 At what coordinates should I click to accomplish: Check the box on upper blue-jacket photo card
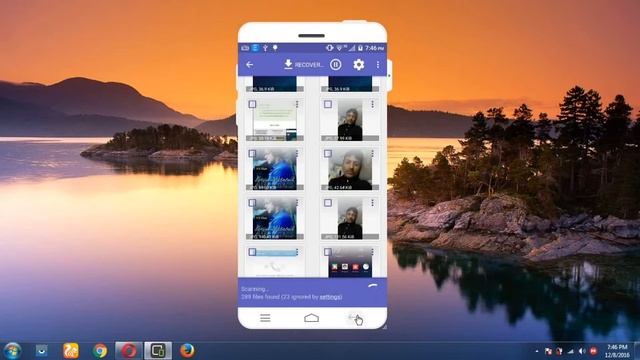[252, 153]
